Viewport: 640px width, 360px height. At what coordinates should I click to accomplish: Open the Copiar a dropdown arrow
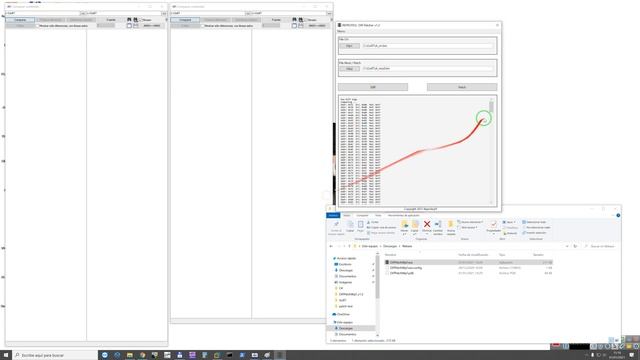(415, 234)
